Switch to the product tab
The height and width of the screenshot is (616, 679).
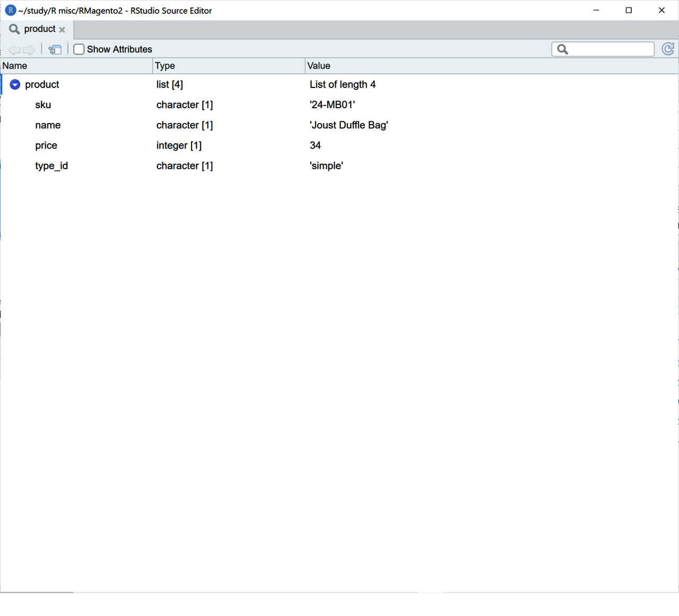(x=40, y=29)
